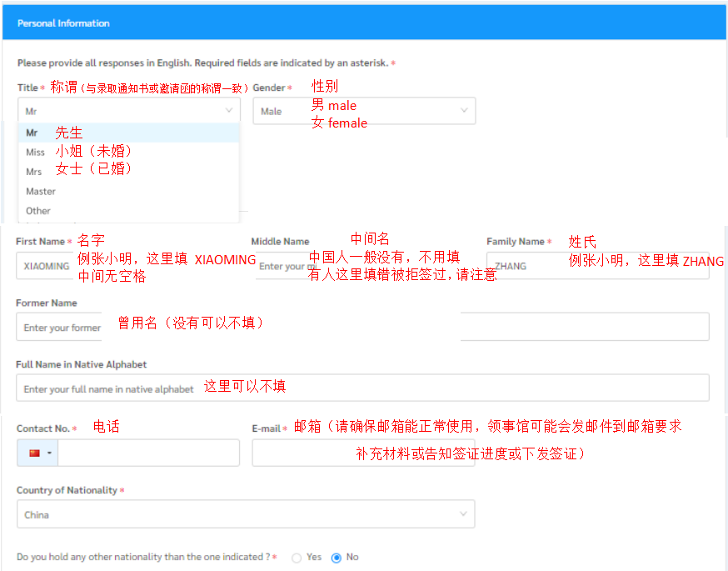Click the E-mail input field

(x=362, y=453)
